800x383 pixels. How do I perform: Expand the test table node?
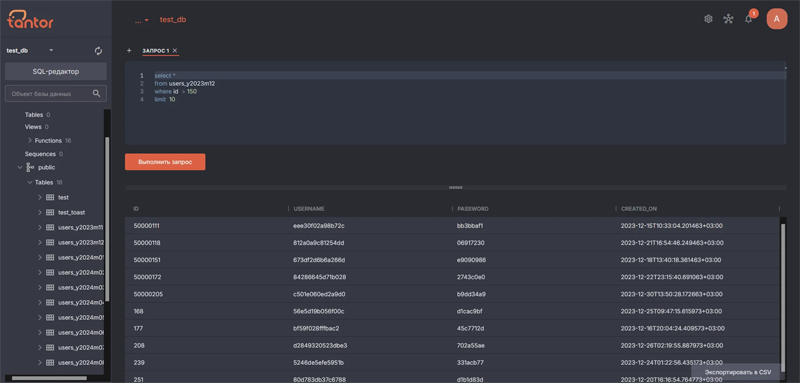coord(40,197)
